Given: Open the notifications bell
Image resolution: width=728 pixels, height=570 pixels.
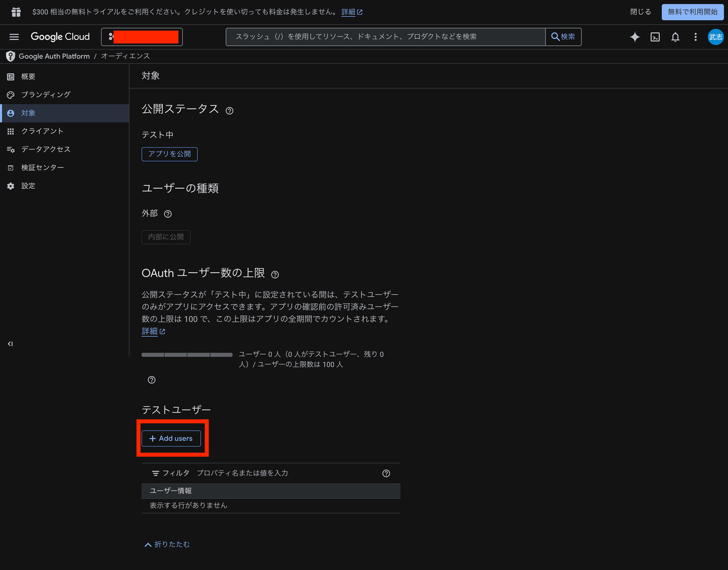Looking at the screenshot, I should point(675,37).
